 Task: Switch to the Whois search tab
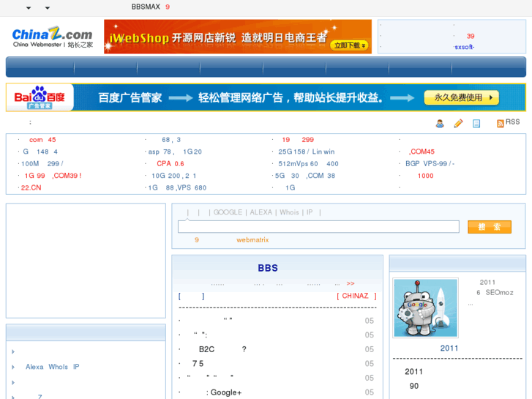[289, 212]
